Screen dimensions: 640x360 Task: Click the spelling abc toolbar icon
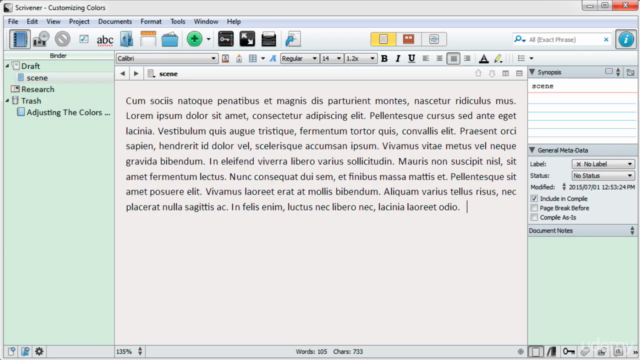(104, 40)
